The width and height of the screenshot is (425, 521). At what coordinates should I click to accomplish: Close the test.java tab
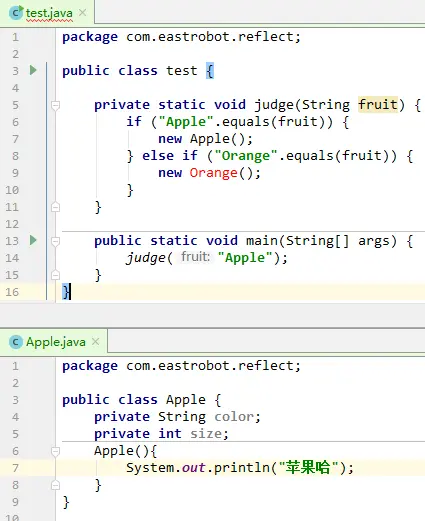[82, 13]
